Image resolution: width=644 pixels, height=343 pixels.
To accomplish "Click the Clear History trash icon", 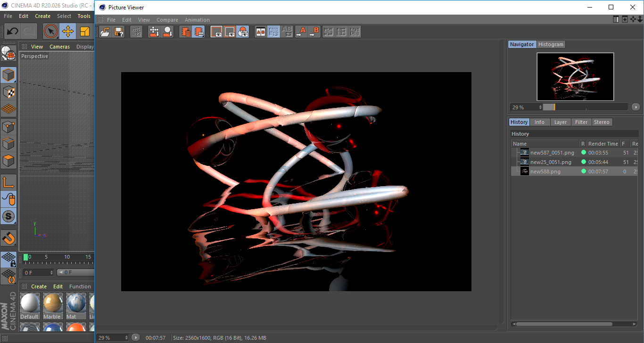I will (186, 32).
